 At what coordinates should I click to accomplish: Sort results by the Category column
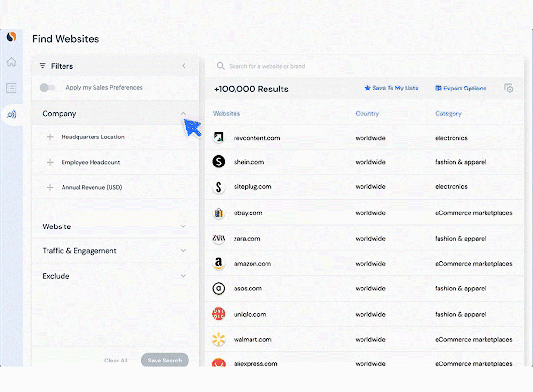448,113
